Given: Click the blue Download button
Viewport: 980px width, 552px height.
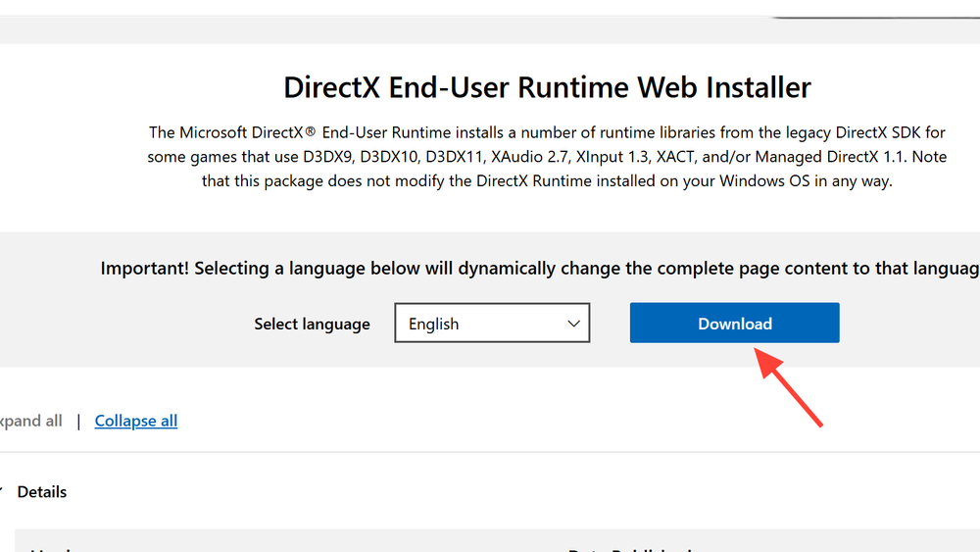Looking at the screenshot, I should (x=734, y=324).
